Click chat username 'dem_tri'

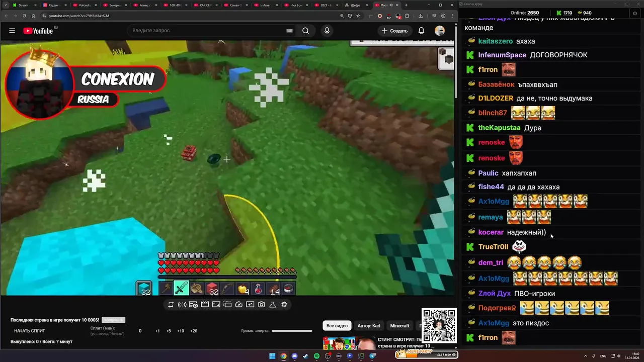(491, 262)
